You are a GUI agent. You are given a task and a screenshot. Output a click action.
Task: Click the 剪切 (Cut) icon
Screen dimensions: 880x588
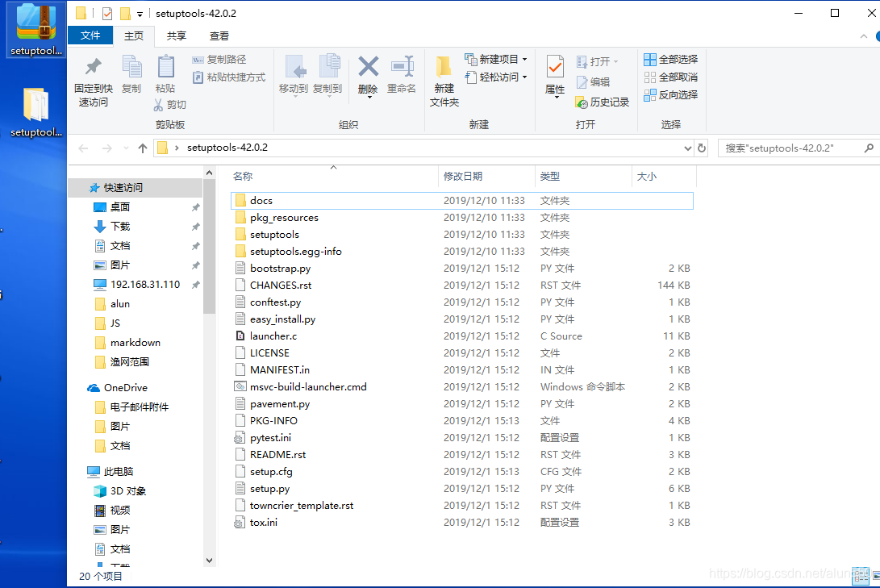pos(172,106)
